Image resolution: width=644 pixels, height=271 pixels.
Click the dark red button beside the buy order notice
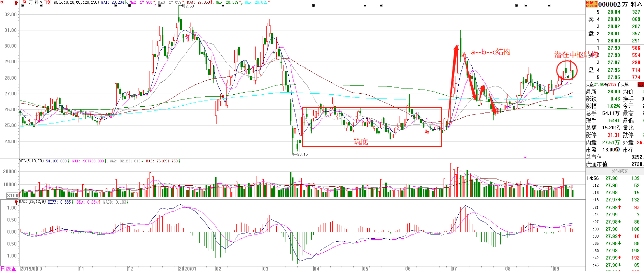pos(640,84)
